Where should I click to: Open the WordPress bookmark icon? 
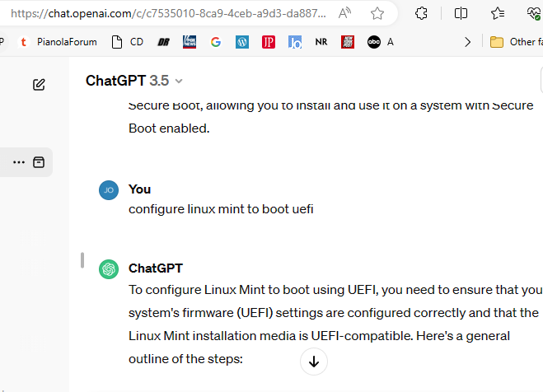242,42
